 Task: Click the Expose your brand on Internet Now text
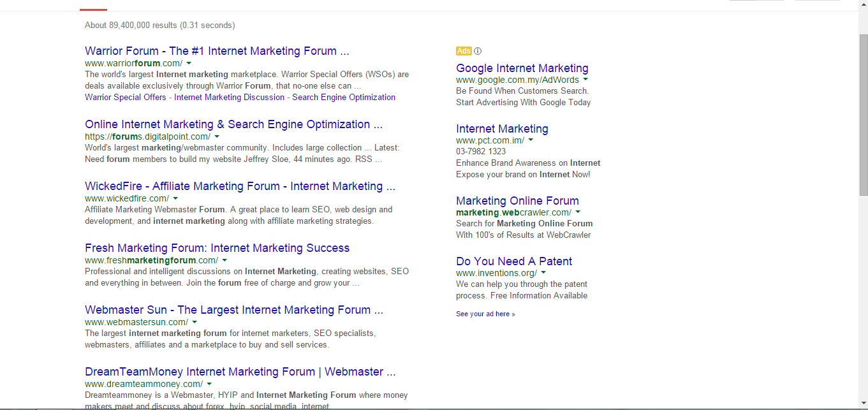(x=523, y=175)
